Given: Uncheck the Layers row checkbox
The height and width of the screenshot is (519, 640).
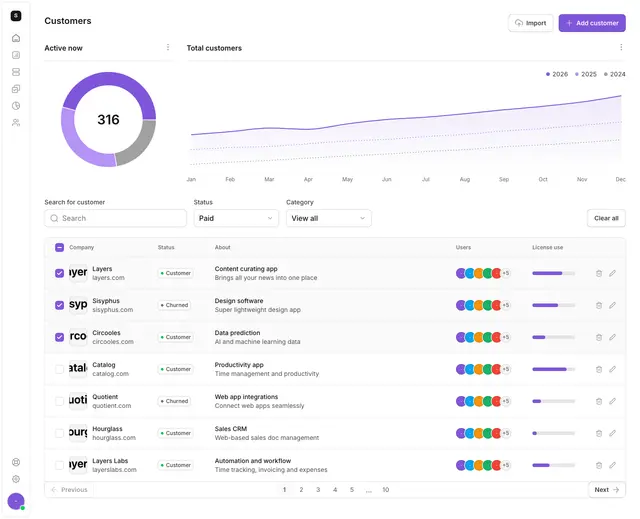Looking at the screenshot, I should pyautogui.click(x=60, y=273).
